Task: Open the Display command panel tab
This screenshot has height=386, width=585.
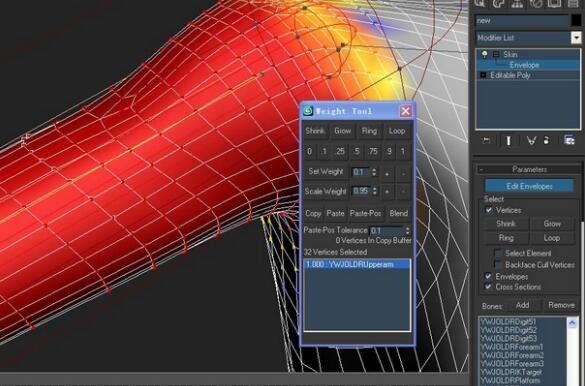Action: pyautogui.click(x=554, y=3)
